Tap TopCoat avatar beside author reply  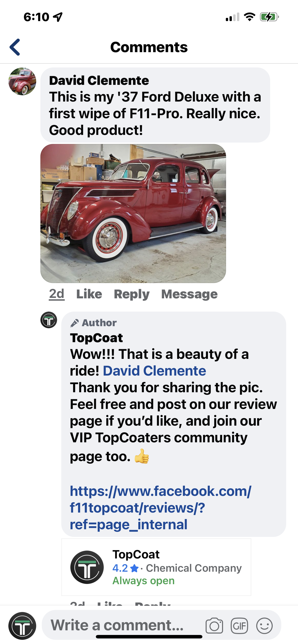click(x=49, y=320)
